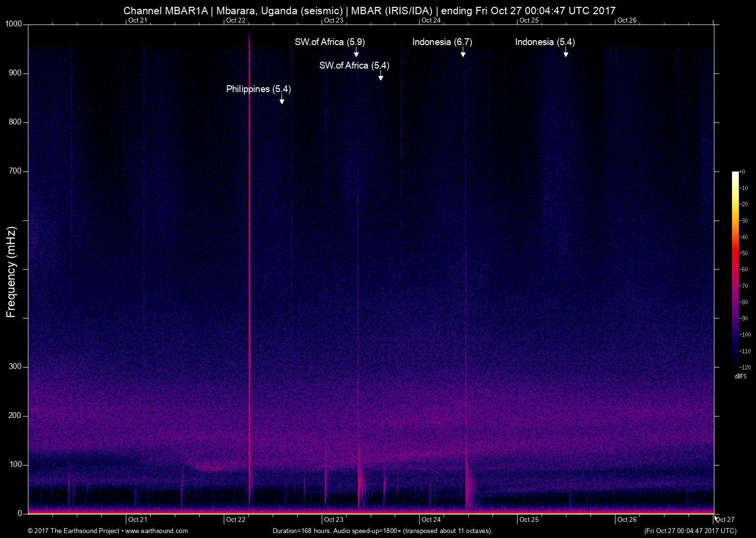The height and width of the screenshot is (538, 756).
Task: Click "Oct 24" on the bottom time axis
Action: point(431,520)
